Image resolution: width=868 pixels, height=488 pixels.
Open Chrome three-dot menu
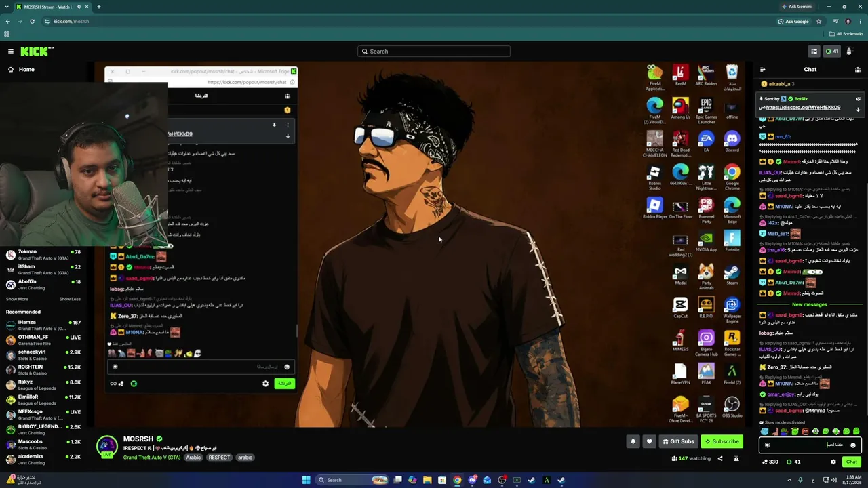tap(860, 21)
